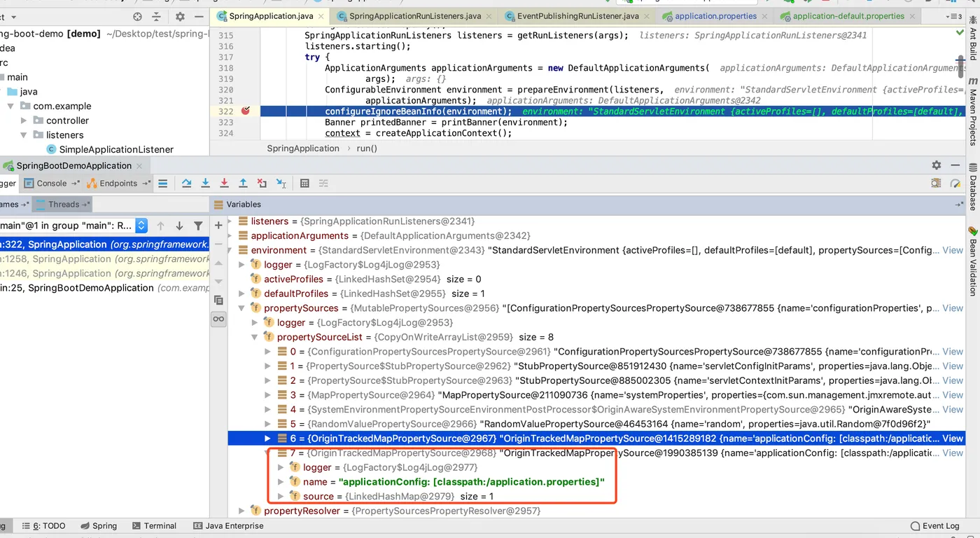The height and width of the screenshot is (538, 980).
Task: Click the red Force Step Into icon
Action: [x=224, y=184]
